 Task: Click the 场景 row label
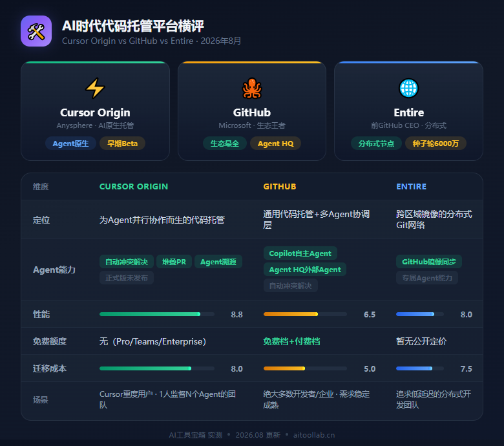(41, 399)
